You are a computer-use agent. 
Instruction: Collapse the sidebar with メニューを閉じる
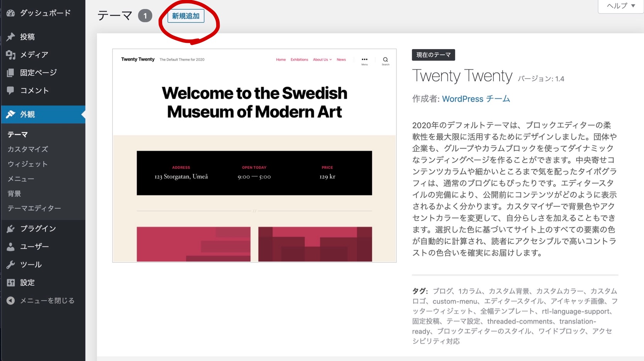click(41, 301)
